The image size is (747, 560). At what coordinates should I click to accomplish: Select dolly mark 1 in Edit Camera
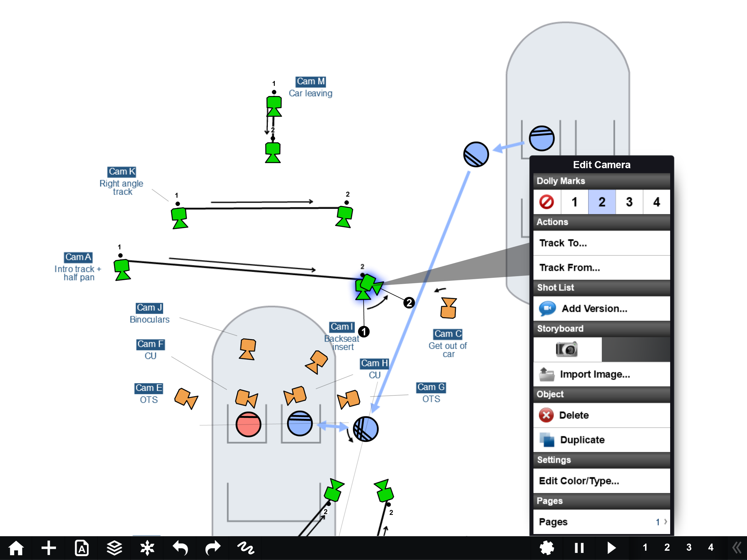(574, 202)
